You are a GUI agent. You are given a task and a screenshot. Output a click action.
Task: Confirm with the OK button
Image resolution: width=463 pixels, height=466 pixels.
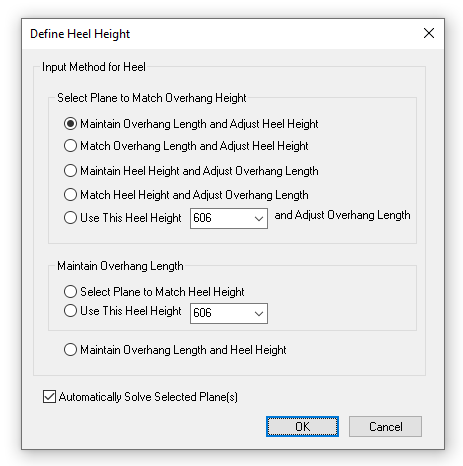click(x=302, y=426)
